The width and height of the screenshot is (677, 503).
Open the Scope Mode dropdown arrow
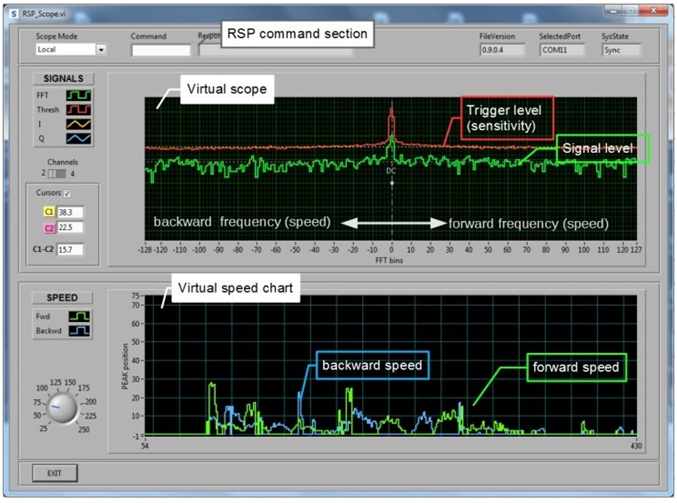(101, 50)
